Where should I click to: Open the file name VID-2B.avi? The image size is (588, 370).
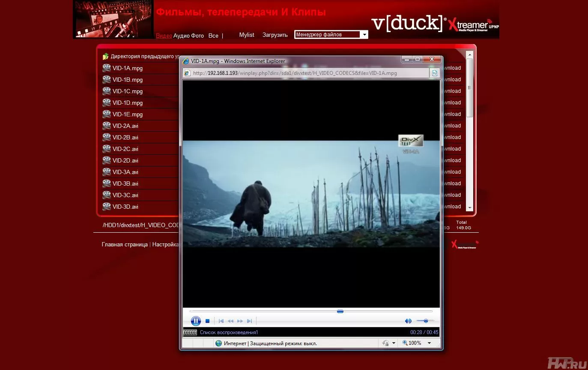125,138
